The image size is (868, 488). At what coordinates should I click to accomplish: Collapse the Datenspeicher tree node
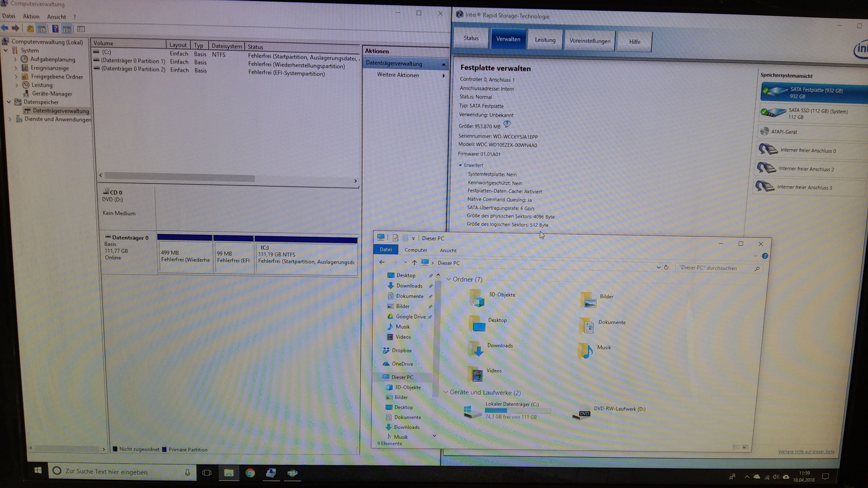click(9, 102)
